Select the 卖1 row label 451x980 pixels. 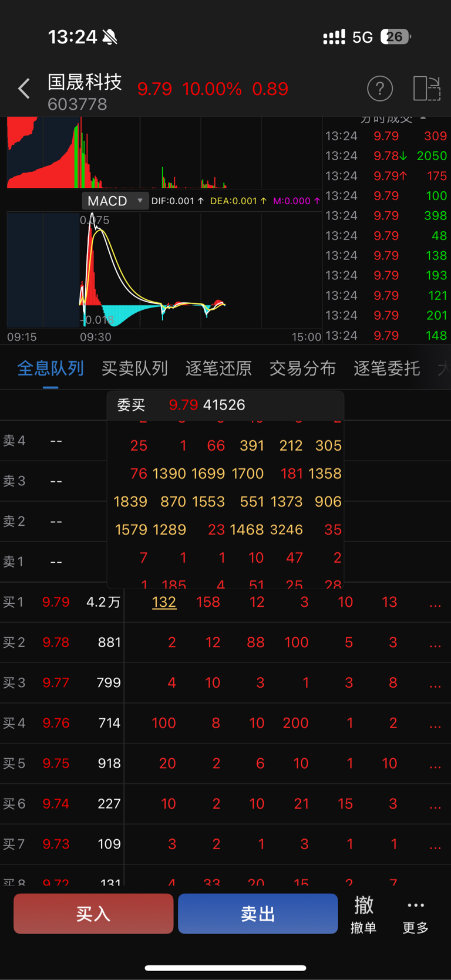click(x=14, y=562)
